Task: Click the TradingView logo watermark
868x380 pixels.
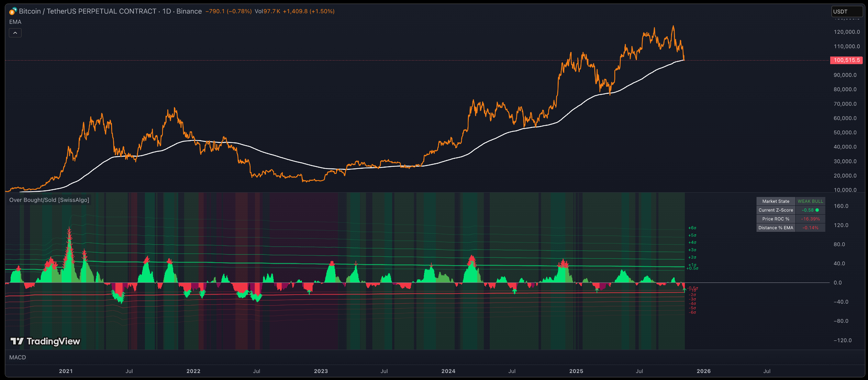Action: 45,341
